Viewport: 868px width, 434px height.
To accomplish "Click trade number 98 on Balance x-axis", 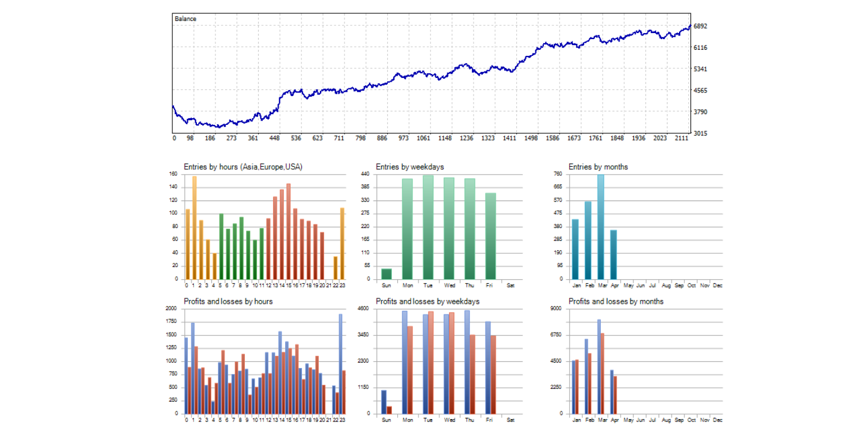I will 190,138.
